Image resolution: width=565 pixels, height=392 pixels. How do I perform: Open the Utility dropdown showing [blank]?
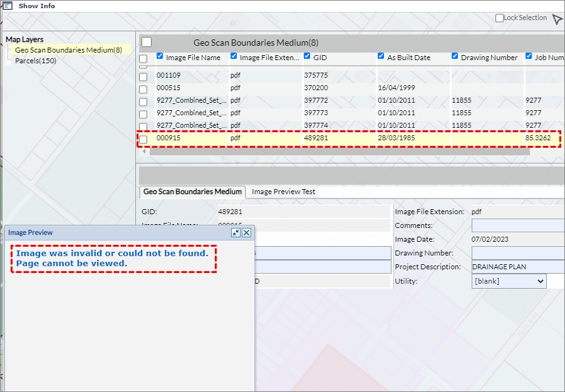[509, 281]
